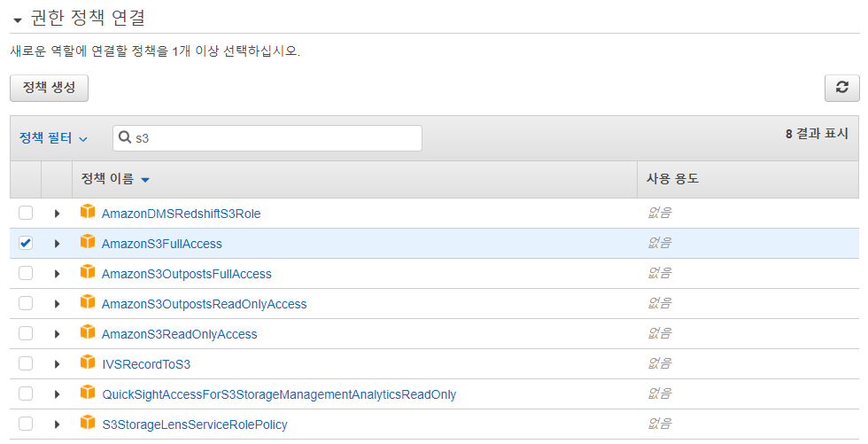
Task: Check the AmazonS3OutpostsReadOnlyAccess checkbox
Action: pos(26,303)
